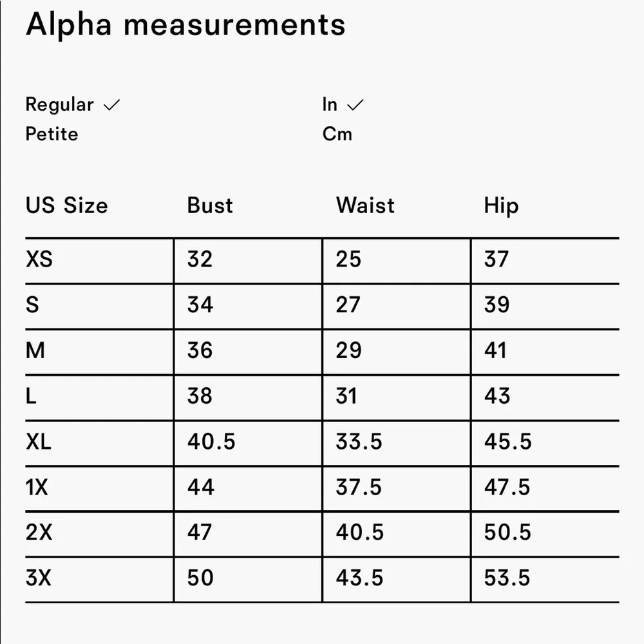Image resolution: width=644 pixels, height=644 pixels.
Task: Select the M size row label
Action: [x=35, y=350]
